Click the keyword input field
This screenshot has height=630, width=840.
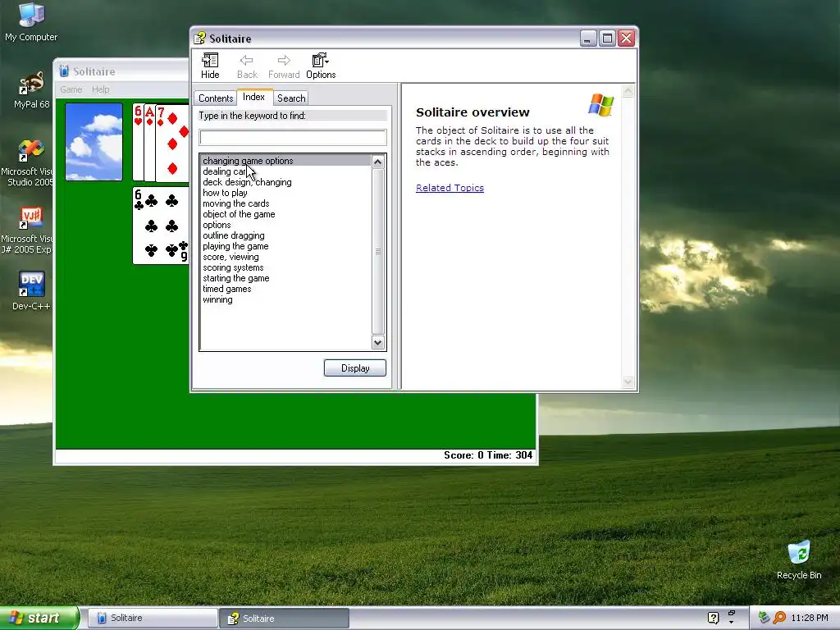coord(293,138)
